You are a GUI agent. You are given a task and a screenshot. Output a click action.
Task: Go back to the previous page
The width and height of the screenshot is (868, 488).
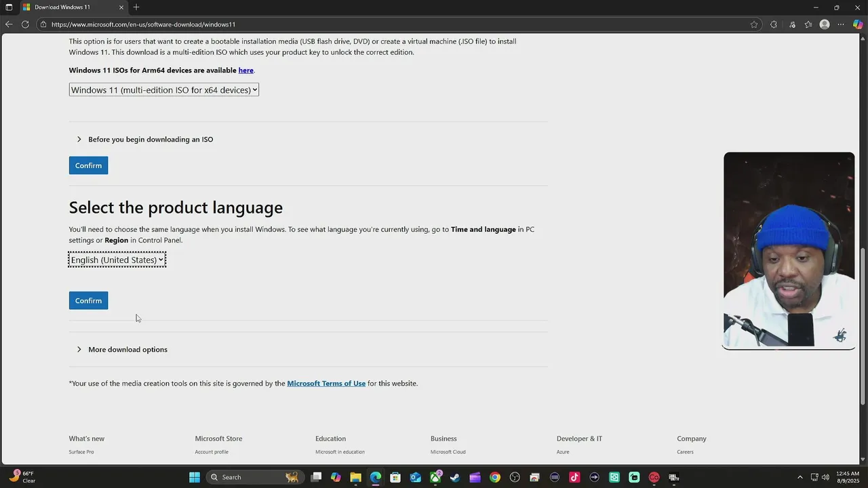(x=9, y=24)
